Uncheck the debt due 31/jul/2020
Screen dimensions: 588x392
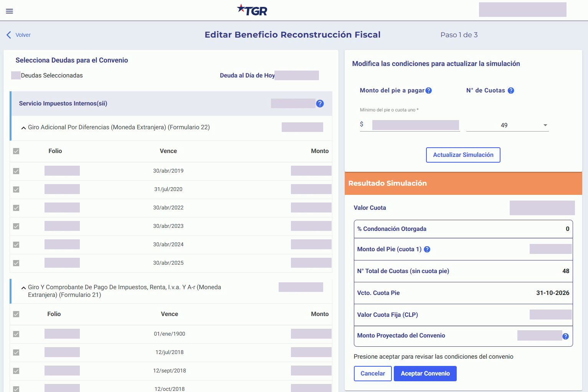point(16,189)
